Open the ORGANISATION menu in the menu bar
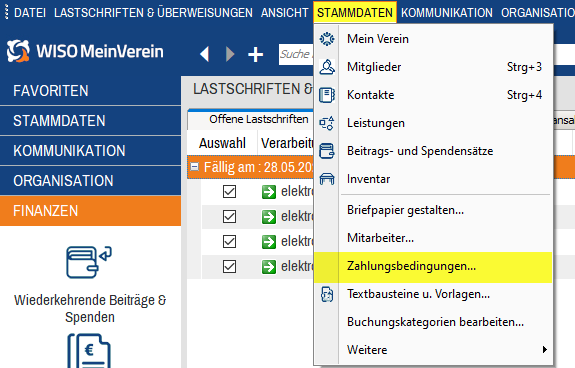 pos(538,12)
